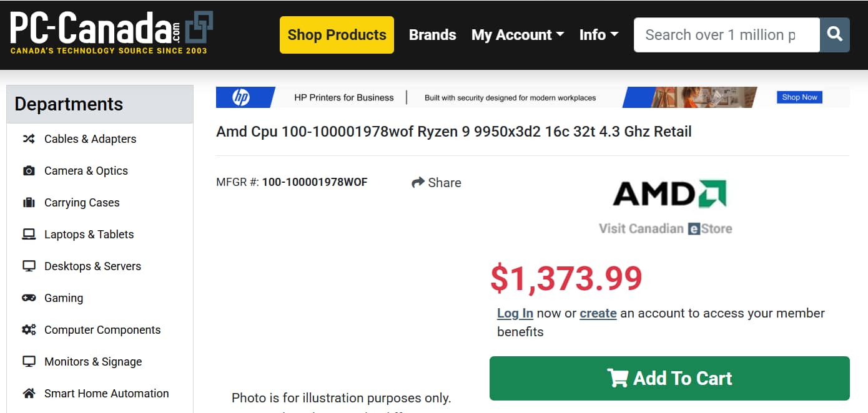
Task: Click the Computer Components gears icon
Action: 29,330
